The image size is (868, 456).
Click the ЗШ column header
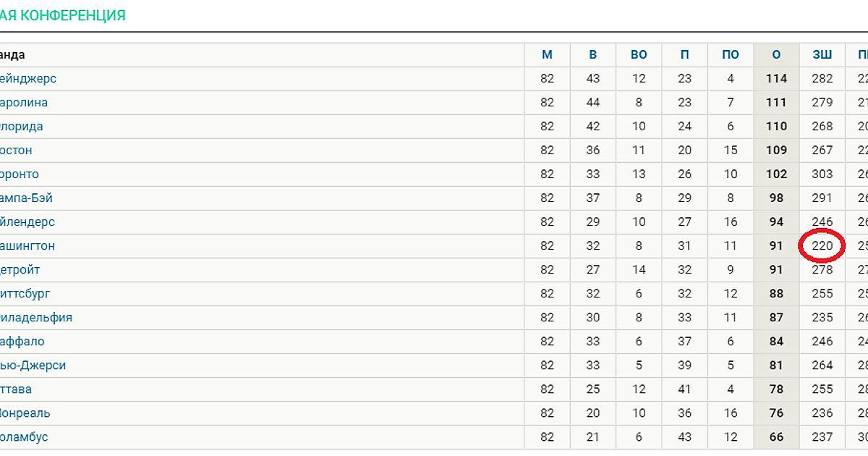point(822,54)
